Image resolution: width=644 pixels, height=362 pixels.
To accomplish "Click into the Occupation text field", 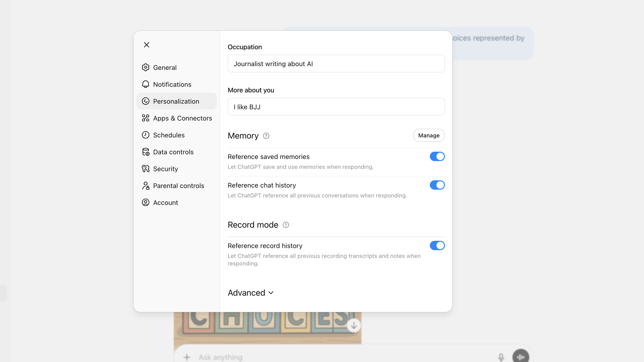I will 336,64.
